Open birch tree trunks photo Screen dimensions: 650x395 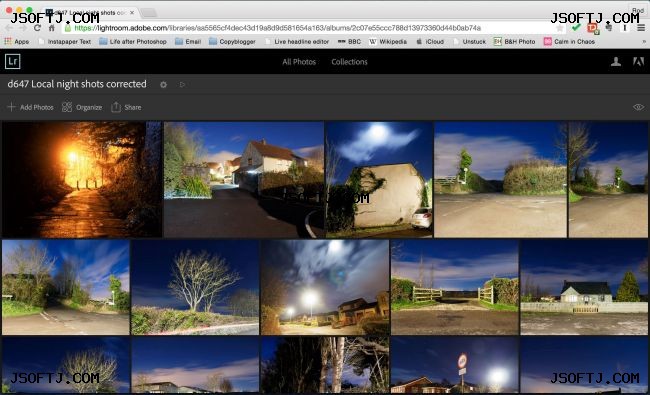[x=325, y=365]
